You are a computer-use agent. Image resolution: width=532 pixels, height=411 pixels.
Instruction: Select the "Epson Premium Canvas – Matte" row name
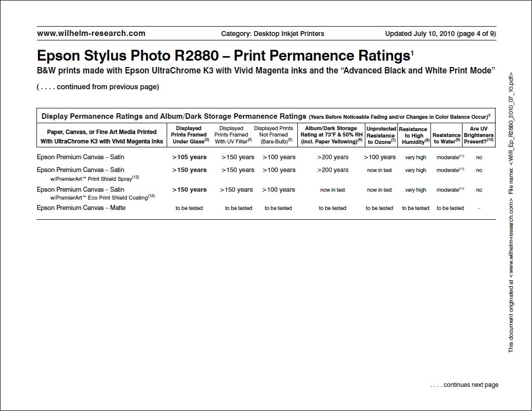click(81, 207)
